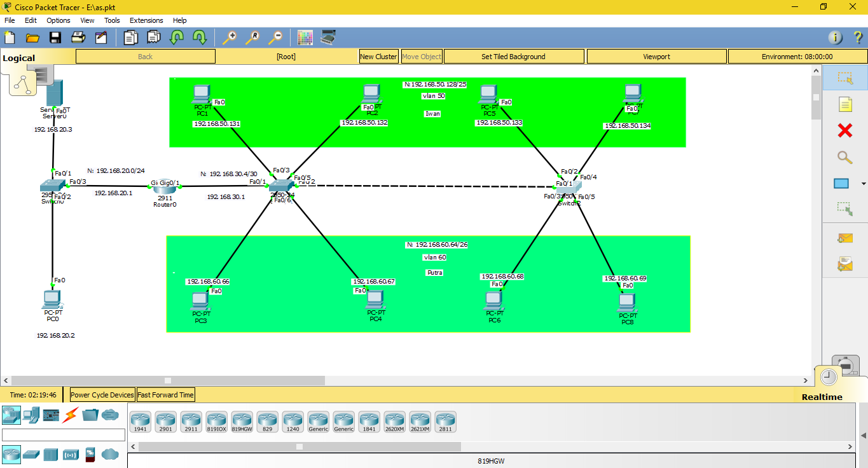The width and height of the screenshot is (868, 468).
Task: Open the Connections category (lightning bolt)
Action: [x=69, y=415]
